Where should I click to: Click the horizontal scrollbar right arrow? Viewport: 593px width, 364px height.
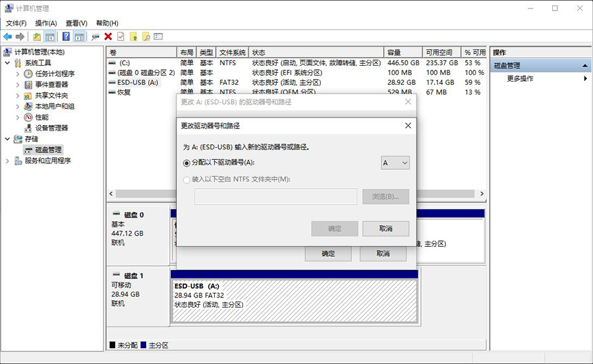point(482,194)
